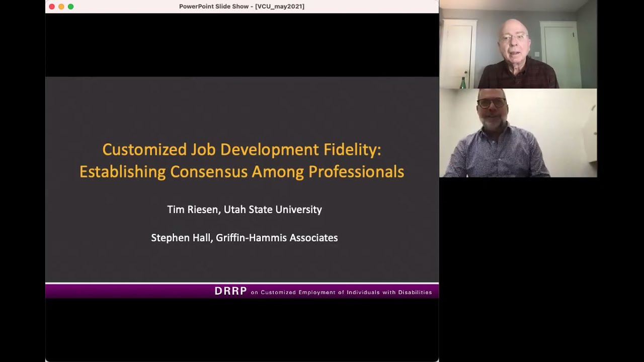Click 'Tim Riesen, Utah State University' text
This screenshot has height=362, width=644.
(x=245, y=209)
